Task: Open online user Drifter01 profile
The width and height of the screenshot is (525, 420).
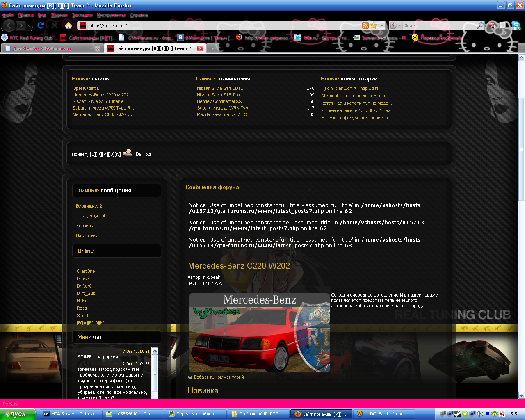Action: pos(85,286)
